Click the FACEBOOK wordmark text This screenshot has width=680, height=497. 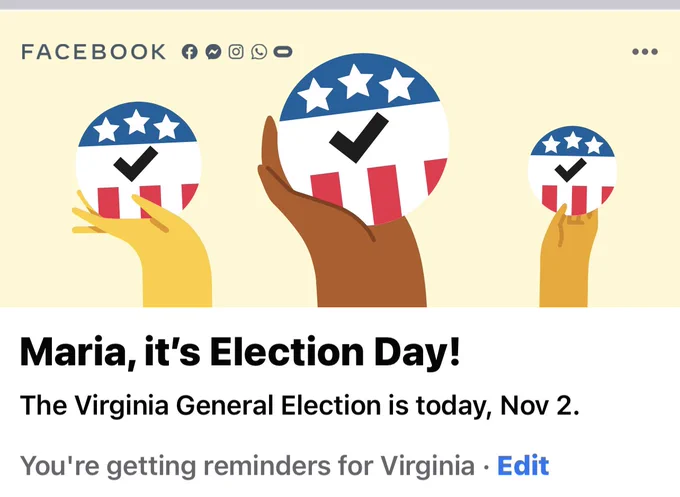94,52
